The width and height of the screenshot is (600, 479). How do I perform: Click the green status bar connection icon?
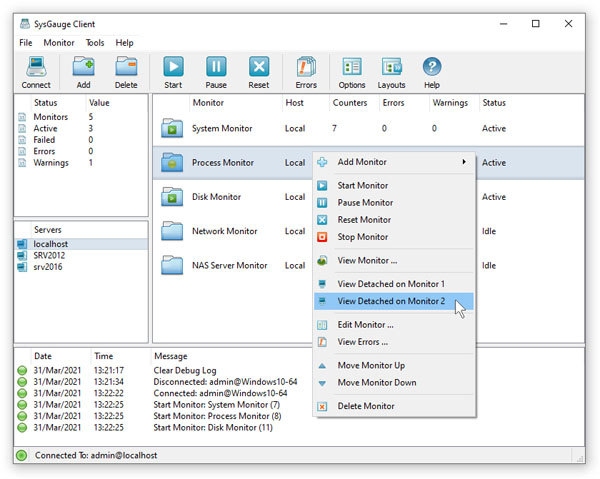pos(22,455)
